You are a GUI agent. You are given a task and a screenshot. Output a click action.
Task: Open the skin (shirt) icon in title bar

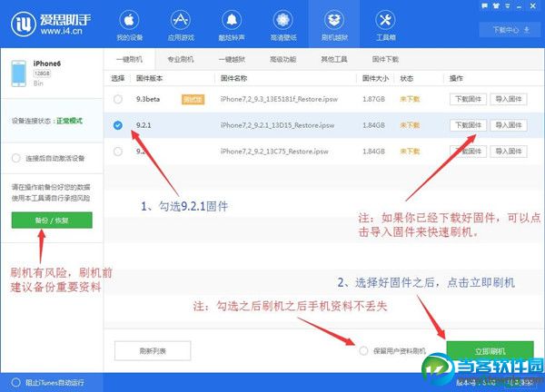click(x=496, y=5)
